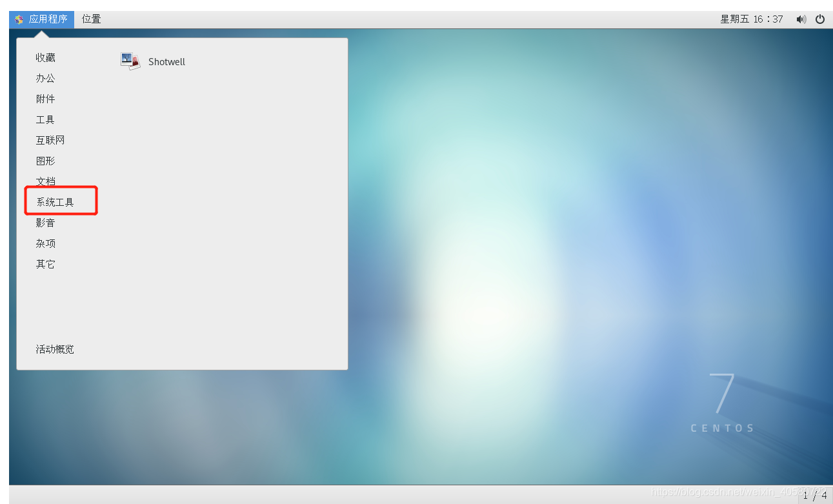Open the clock showing 星期五 16:37
Image resolution: width=833 pixels, height=504 pixels.
[x=752, y=19]
